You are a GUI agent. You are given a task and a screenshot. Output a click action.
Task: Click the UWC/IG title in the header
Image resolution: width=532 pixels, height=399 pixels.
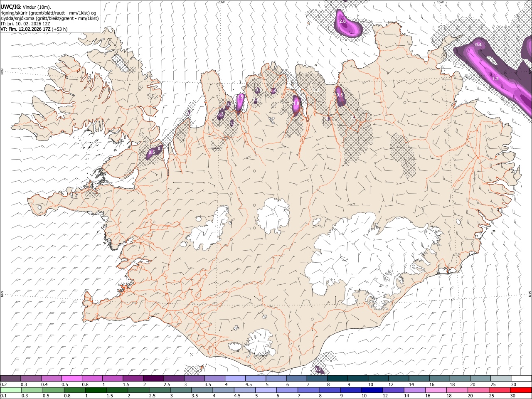click(10, 7)
